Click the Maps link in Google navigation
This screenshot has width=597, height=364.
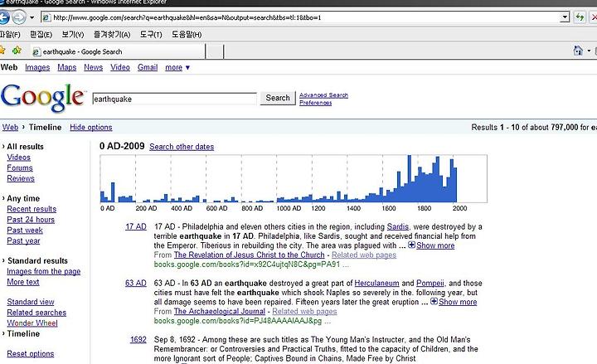(x=67, y=67)
